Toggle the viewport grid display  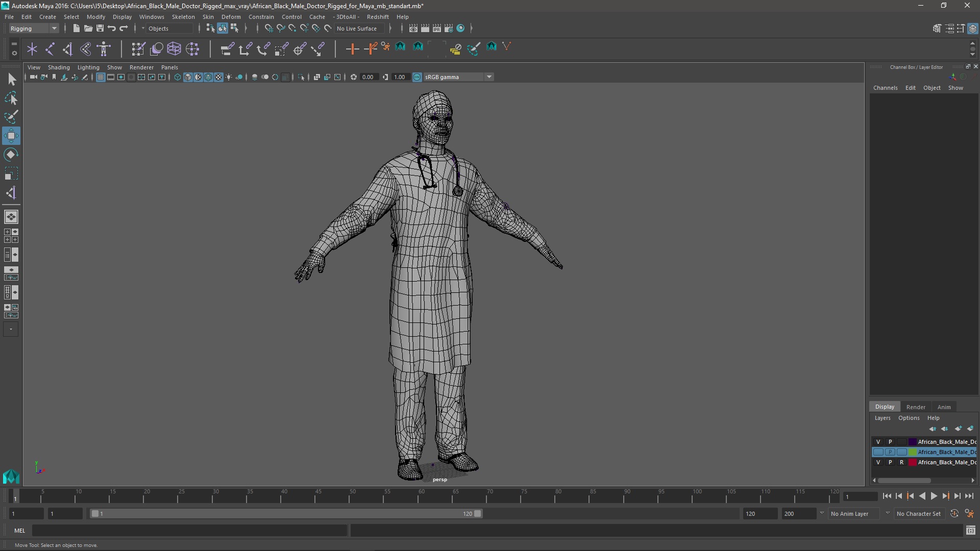point(100,77)
